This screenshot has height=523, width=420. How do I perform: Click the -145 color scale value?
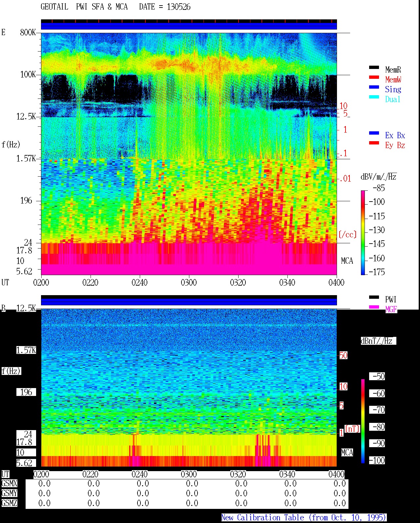click(377, 244)
